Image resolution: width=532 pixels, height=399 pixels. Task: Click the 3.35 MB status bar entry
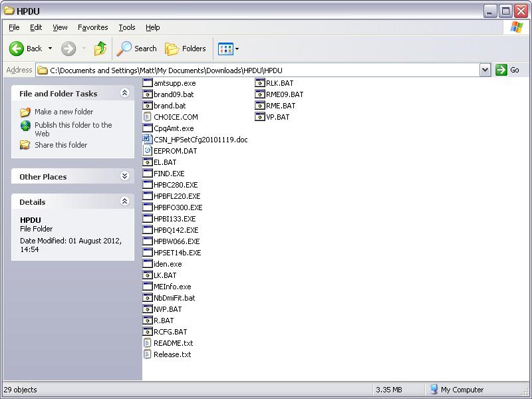coord(389,390)
